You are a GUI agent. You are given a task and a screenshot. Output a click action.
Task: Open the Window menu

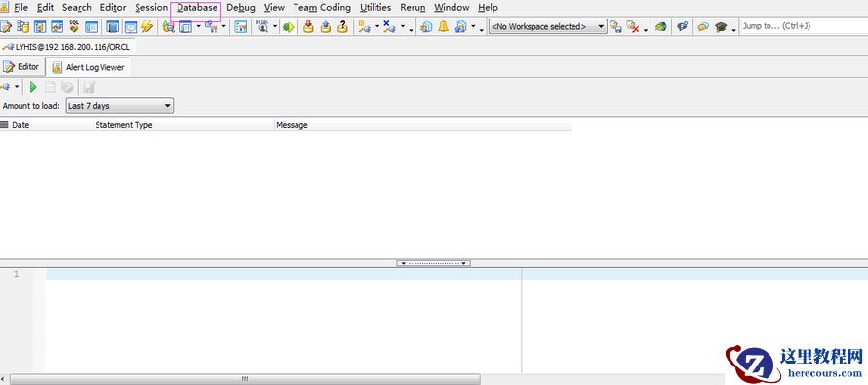point(452,7)
